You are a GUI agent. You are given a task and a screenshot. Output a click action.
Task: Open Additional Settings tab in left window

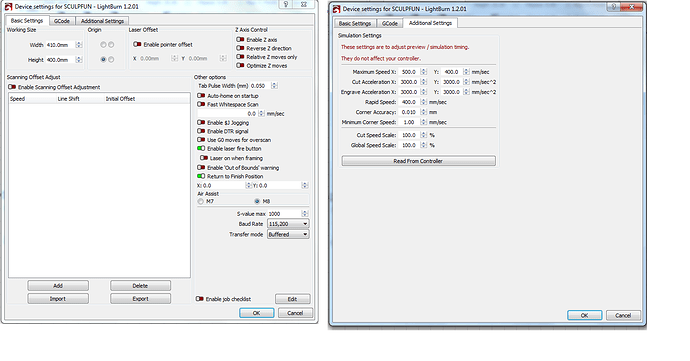(x=102, y=21)
